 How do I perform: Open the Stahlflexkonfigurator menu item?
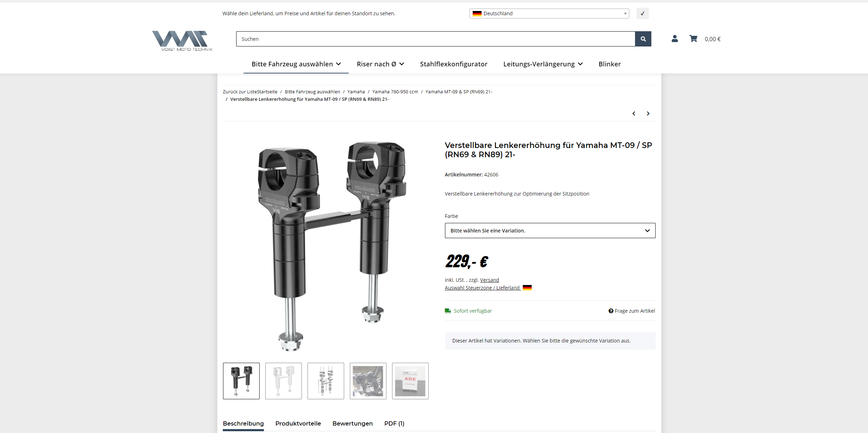454,64
